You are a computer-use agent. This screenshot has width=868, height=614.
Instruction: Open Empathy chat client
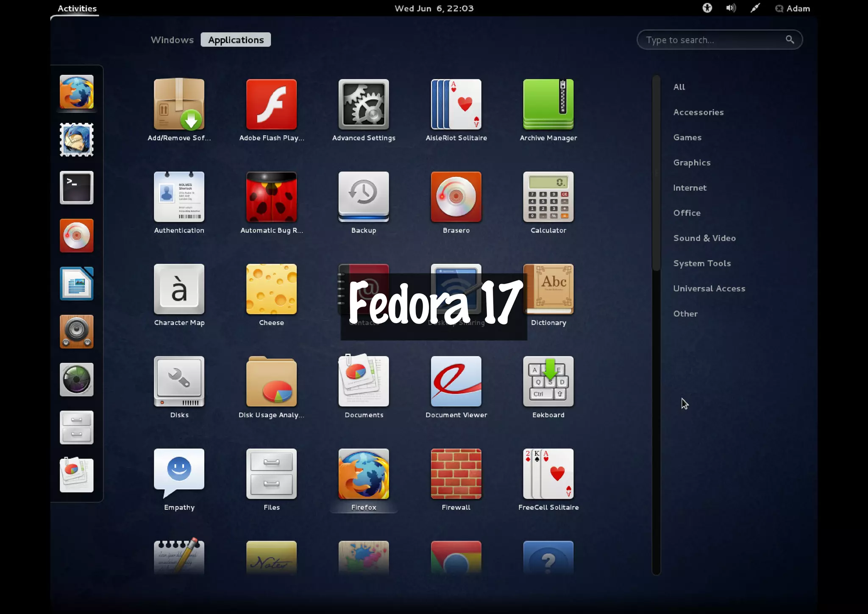[179, 480]
